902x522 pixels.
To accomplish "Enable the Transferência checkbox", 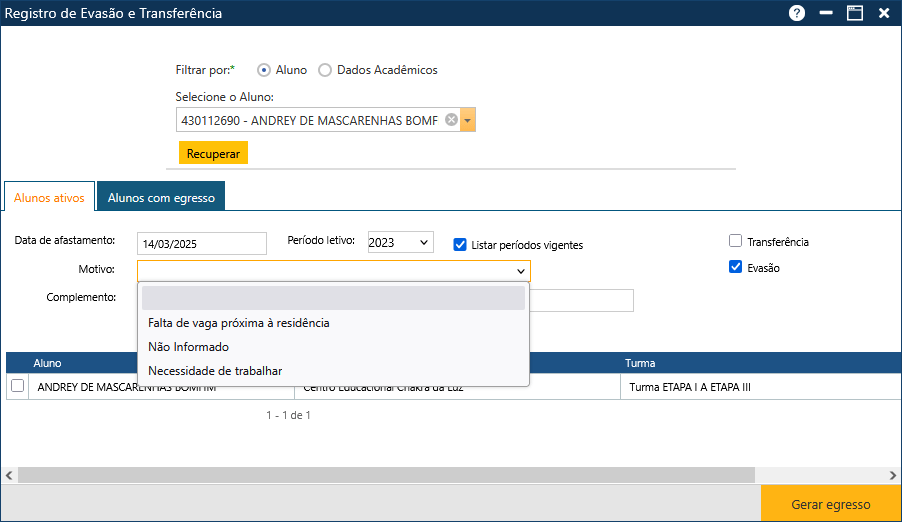I will (x=736, y=241).
